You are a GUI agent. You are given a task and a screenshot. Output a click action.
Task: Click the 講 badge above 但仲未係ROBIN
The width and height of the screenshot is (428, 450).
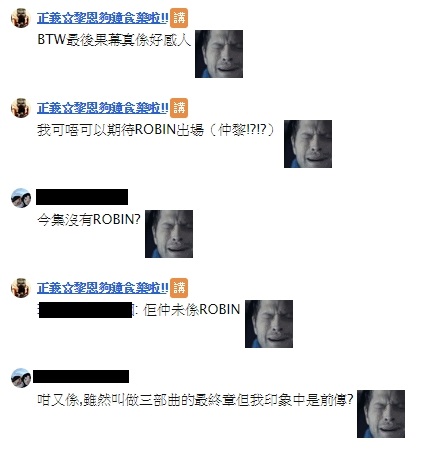click(179, 288)
